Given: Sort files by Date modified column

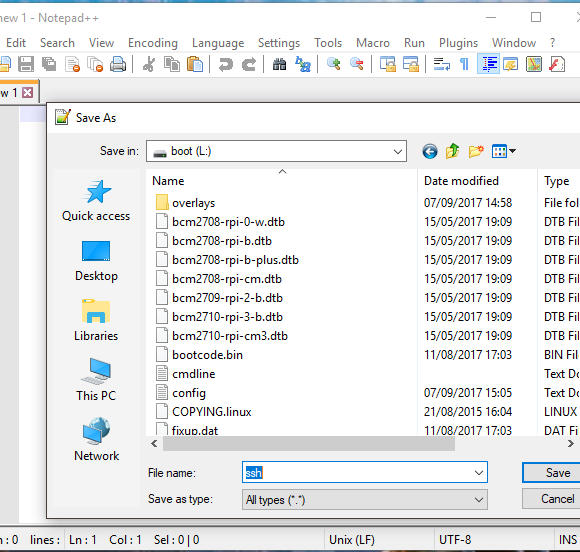Looking at the screenshot, I should coord(461,181).
